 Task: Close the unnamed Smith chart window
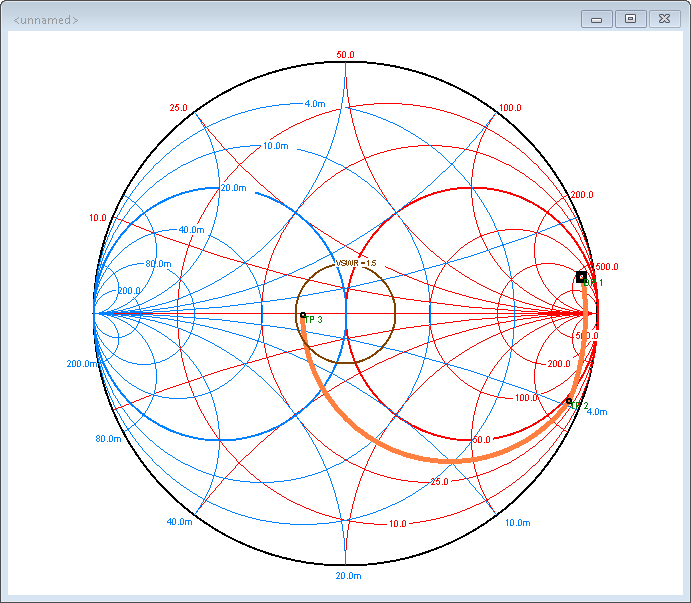[x=663, y=19]
